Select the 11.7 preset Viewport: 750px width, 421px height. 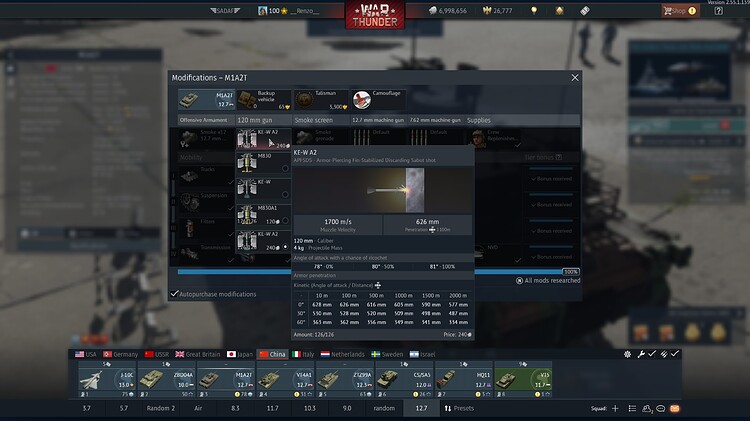coord(272,408)
